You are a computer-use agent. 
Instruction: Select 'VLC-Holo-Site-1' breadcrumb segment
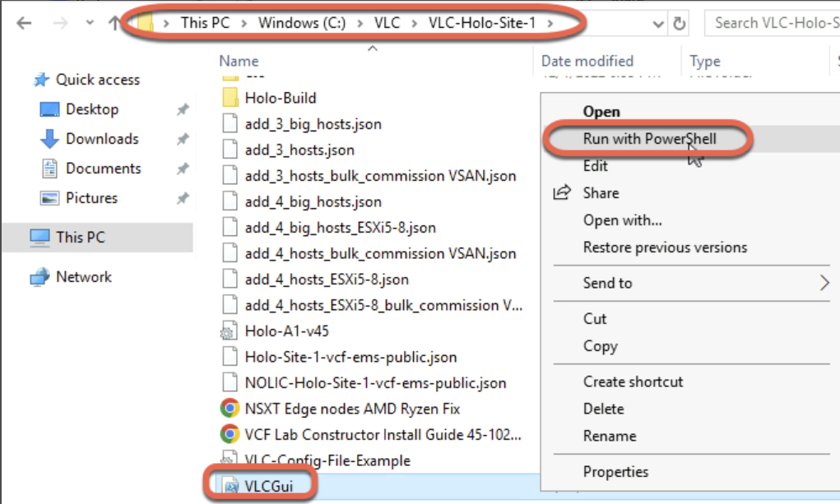pyautogui.click(x=481, y=23)
